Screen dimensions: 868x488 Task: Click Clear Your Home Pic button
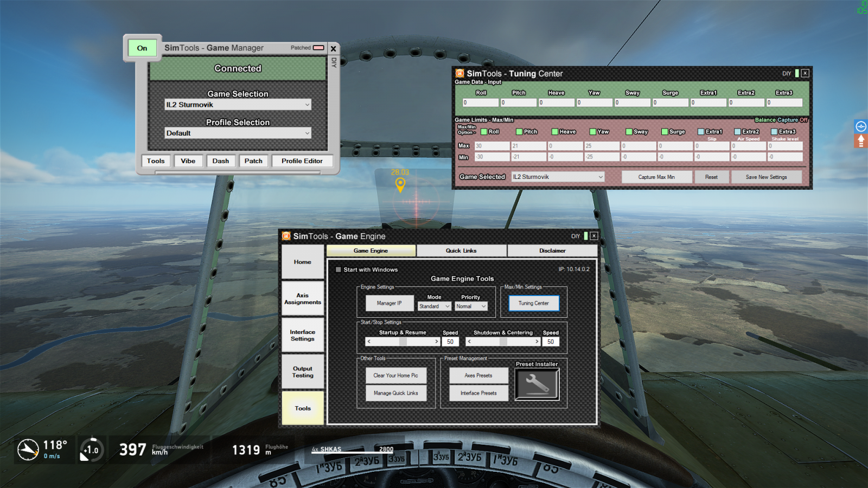[396, 375]
